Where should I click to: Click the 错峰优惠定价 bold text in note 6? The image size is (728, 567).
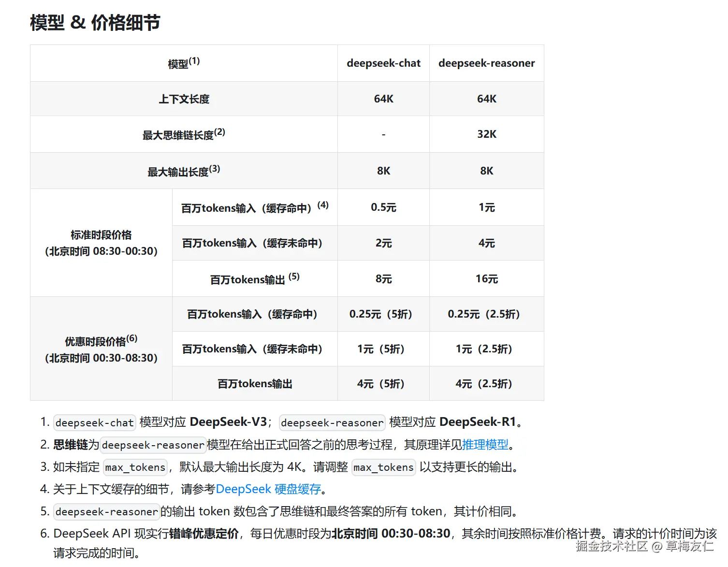point(204,534)
